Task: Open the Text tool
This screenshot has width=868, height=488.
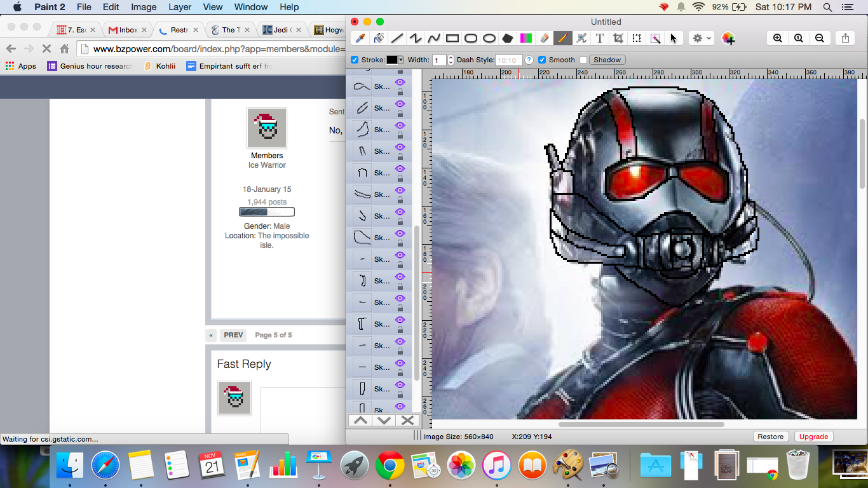Action: click(599, 38)
